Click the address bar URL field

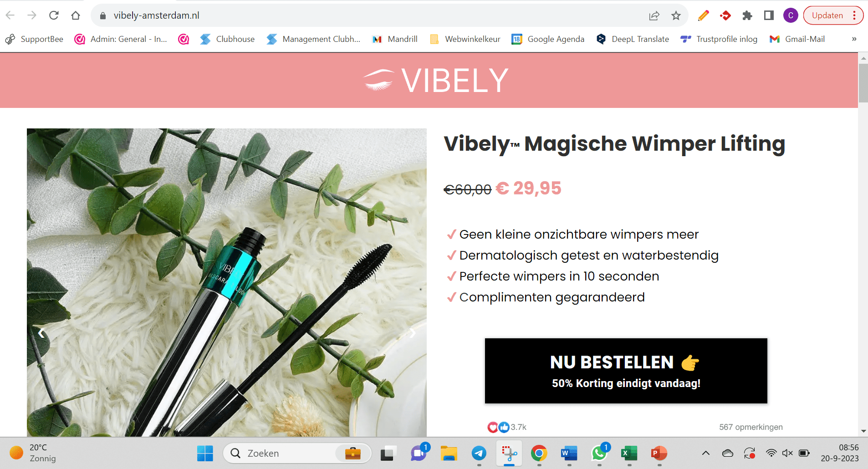coord(373,15)
